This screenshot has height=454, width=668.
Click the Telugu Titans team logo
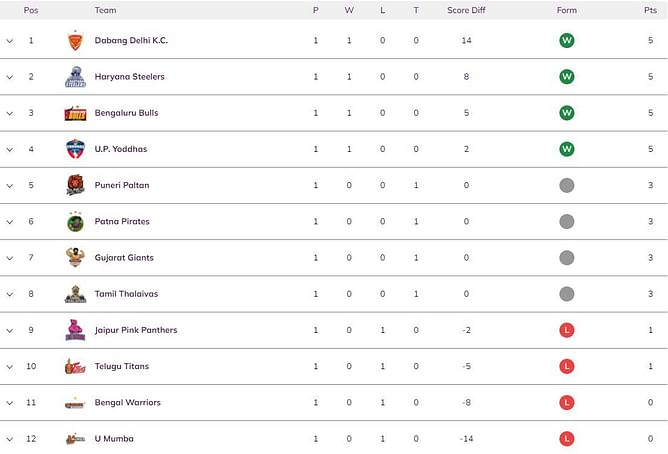[75, 366]
